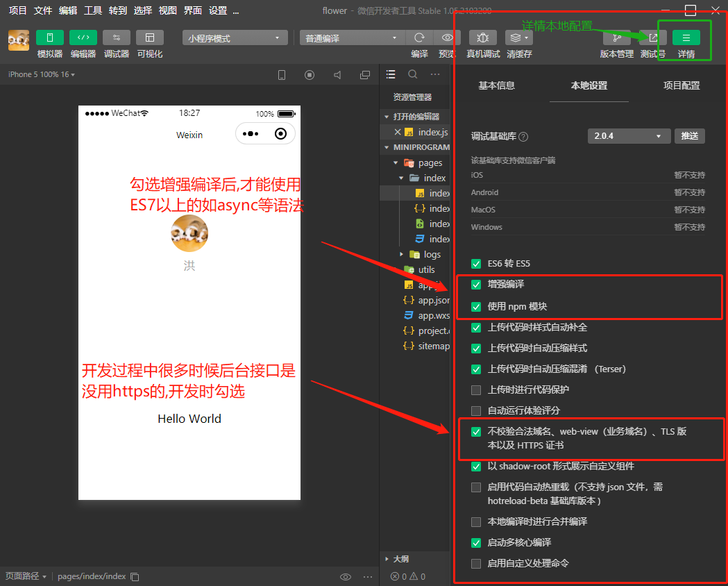This screenshot has width=728, height=586.
Task: Open the Details (详情) hamburger button
Action: click(x=686, y=37)
